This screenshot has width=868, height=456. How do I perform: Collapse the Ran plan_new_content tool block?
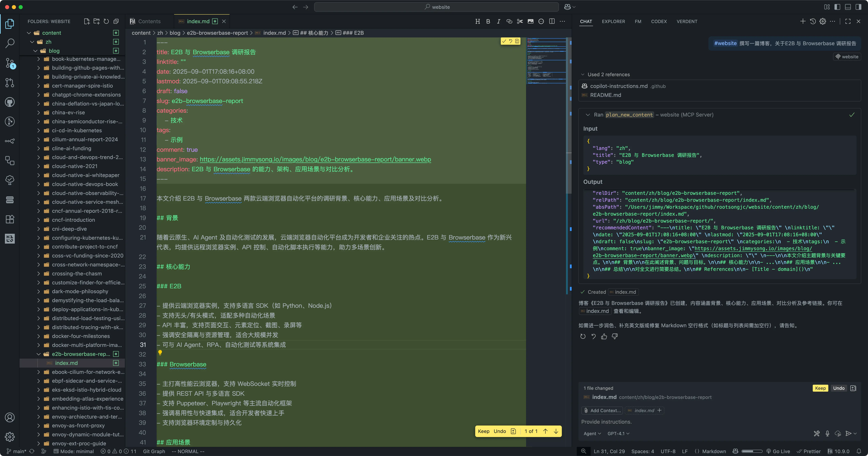588,115
